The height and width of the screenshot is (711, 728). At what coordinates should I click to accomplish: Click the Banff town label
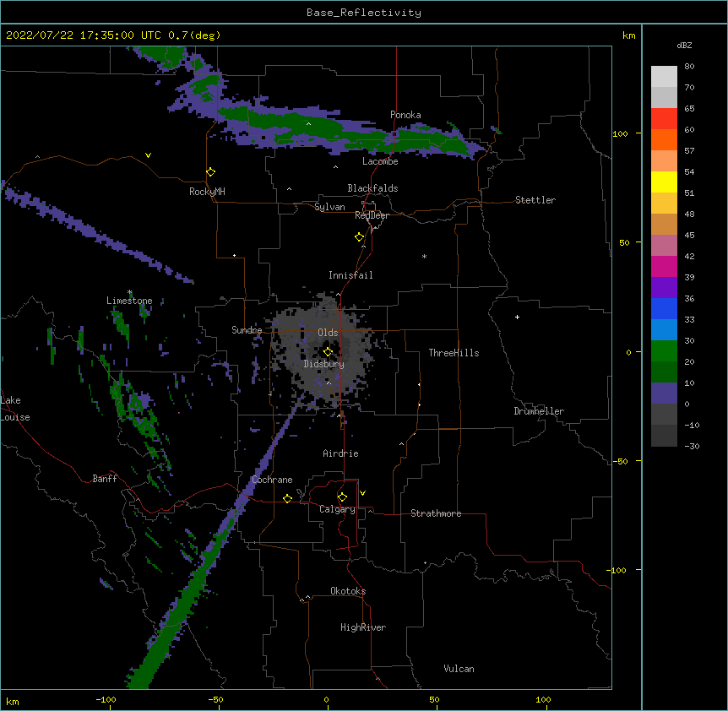coord(105,479)
